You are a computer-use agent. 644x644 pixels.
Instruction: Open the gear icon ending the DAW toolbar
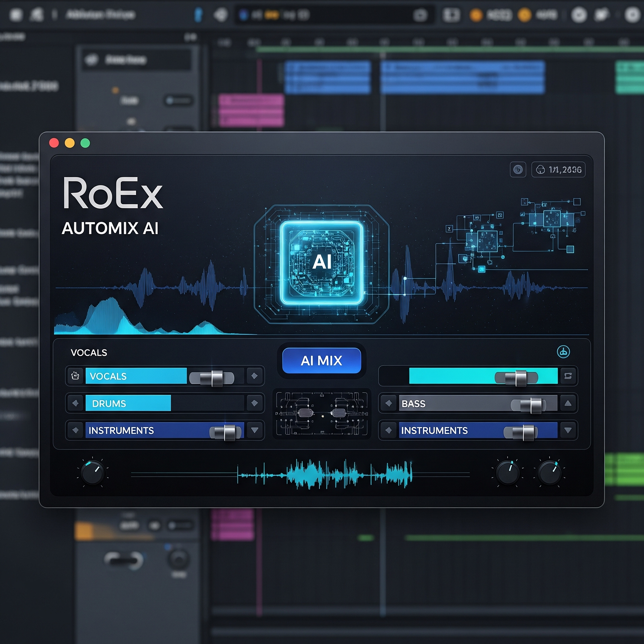[632, 15]
